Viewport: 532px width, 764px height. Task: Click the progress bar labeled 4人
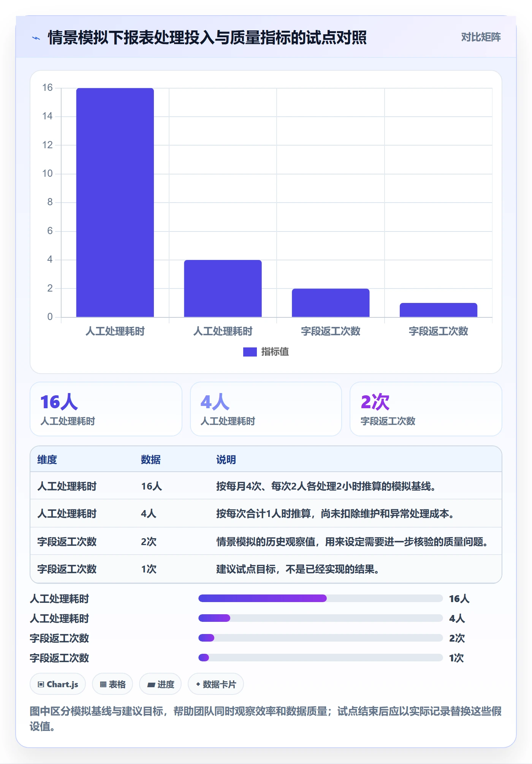320,618
